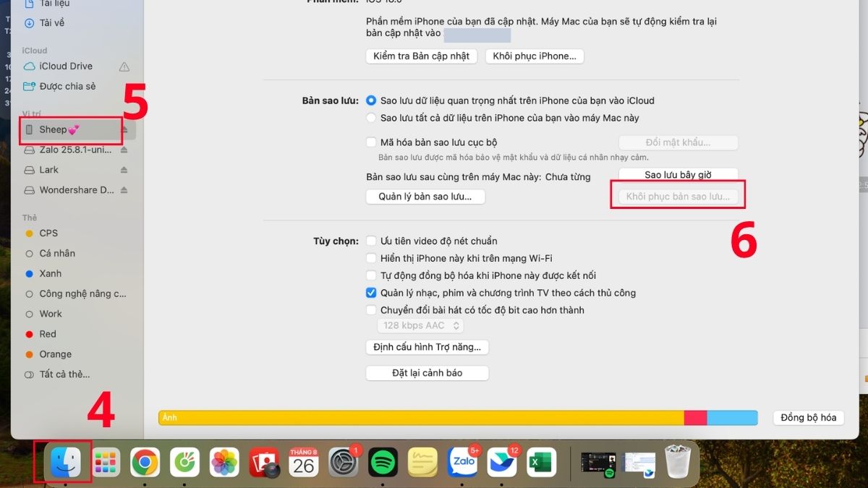Click the iCloud Drive warning icon
Image resolution: width=868 pixels, height=488 pixels.
[x=124, y=66]
